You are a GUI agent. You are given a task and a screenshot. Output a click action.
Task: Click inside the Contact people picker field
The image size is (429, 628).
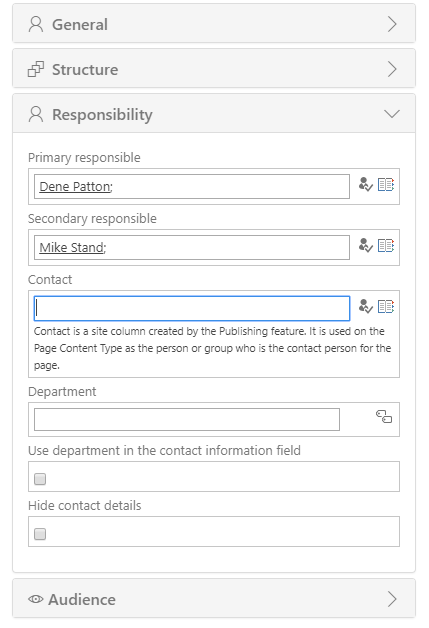pyautogui.click(x=192, y=308)
